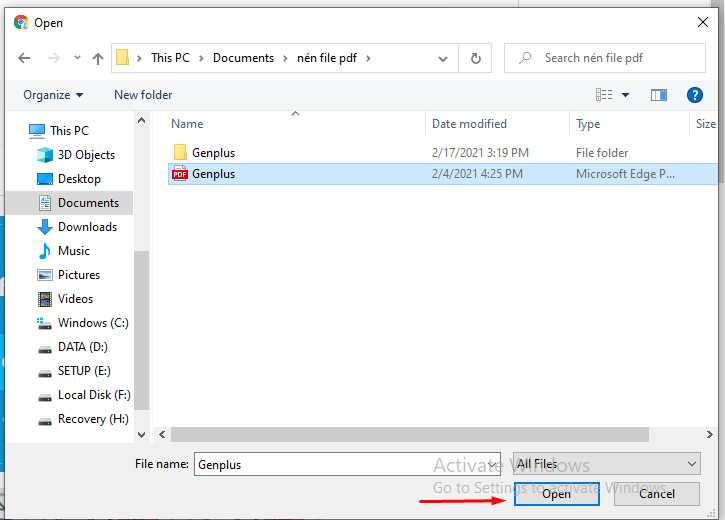
Task: Click the red PDF file icon
Action: click(179, 173)
